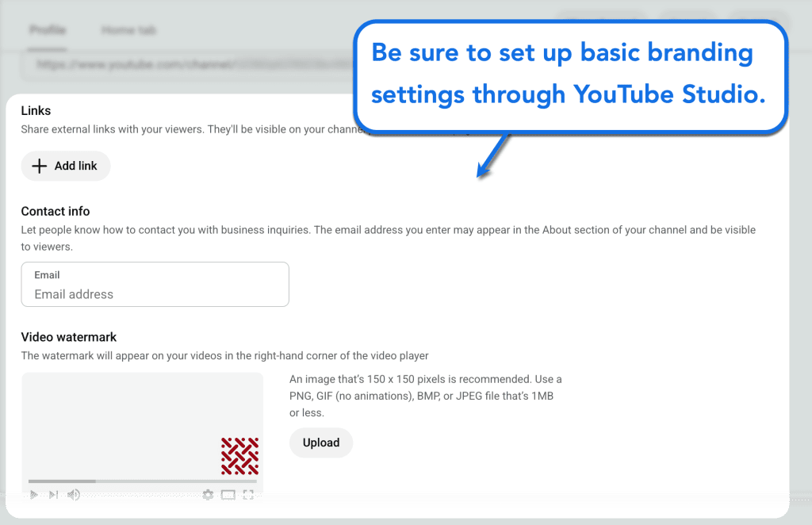This screenshot has width=812, height=525.
Task: Focus the Email address input field
Action: pyautogui.click(x=155, y=284)
